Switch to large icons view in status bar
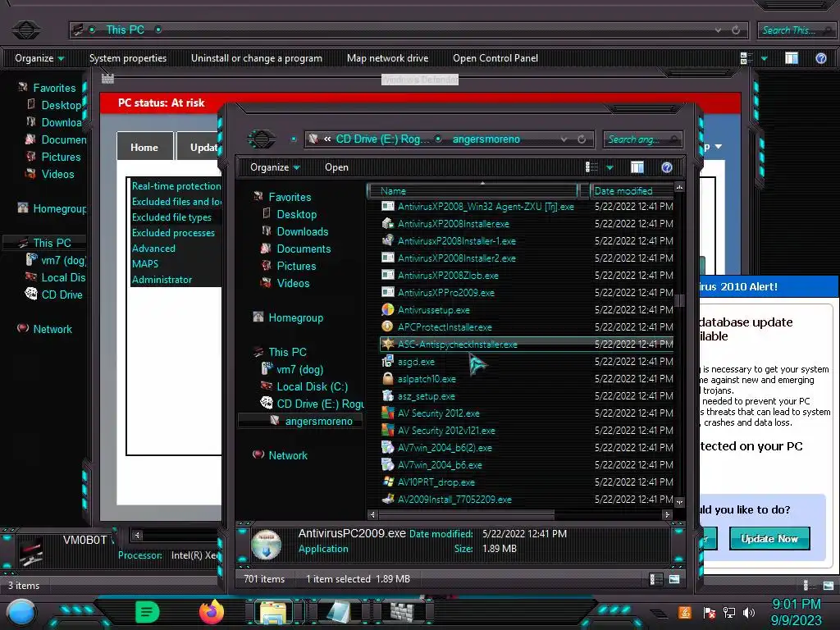Image resolution: width=840 pixels, height=630 pixels. point(674,579)
